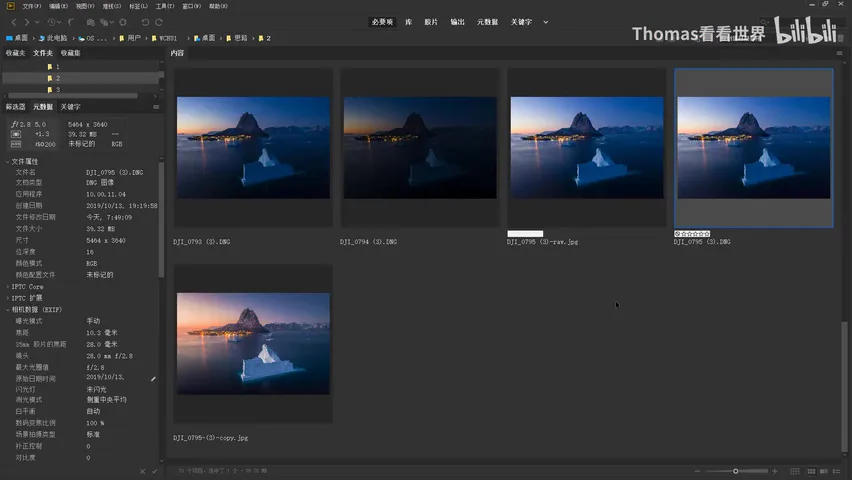The height and width of the screenshot is (480, 852).
Task: Switch to the 胶片 workspace
Action: (431, 22)
